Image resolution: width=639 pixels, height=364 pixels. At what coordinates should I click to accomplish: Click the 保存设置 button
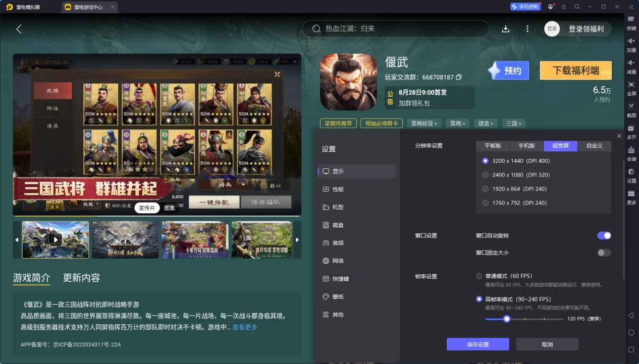(x=477, y=344)
